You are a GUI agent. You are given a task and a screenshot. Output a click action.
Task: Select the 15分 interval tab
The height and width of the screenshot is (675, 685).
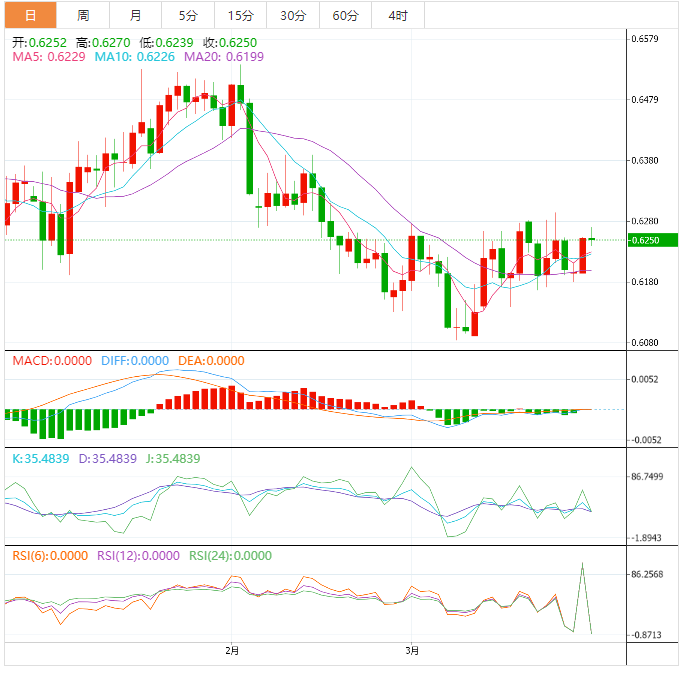(240, 15)
